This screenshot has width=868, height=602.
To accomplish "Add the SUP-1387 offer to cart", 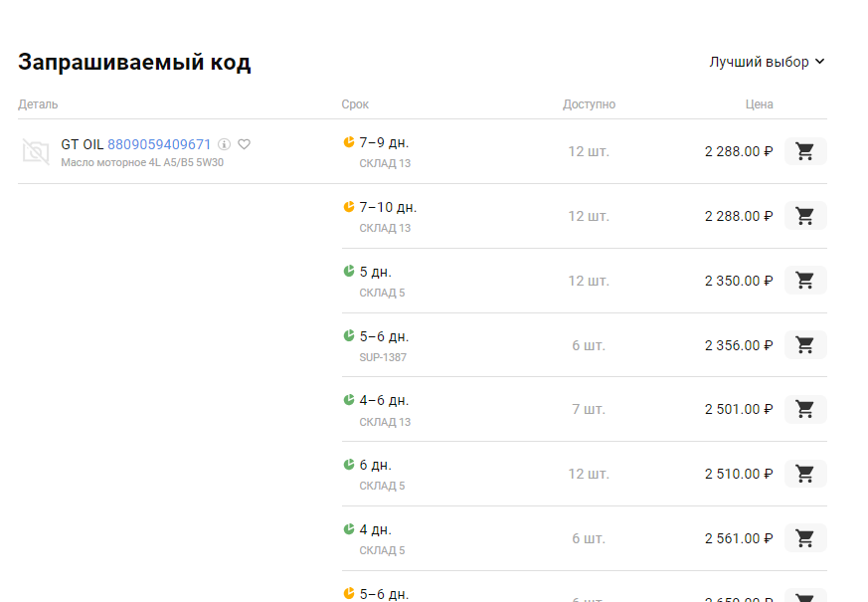I will pos(805,345).
